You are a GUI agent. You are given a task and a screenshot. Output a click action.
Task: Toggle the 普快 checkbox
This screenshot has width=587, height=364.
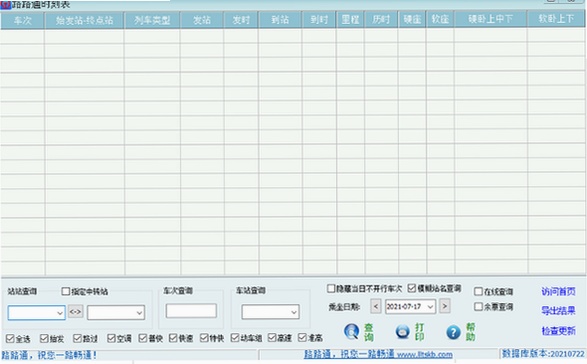143,339
